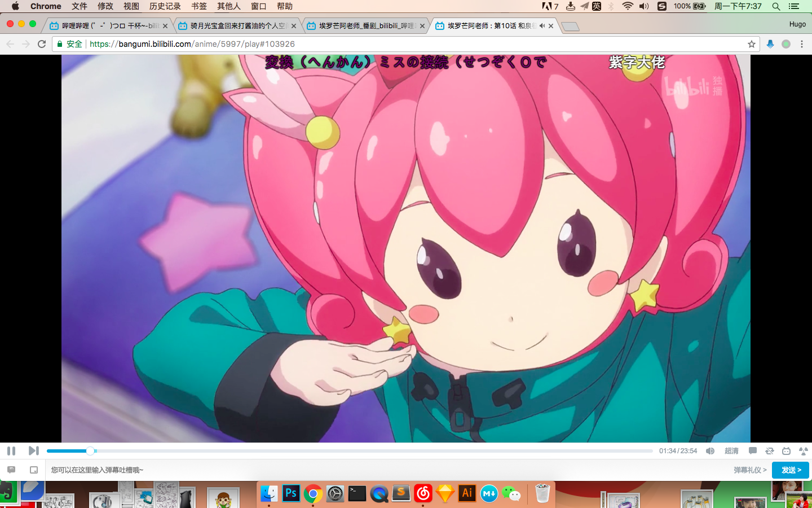Image resolution: width=812 pixels, height=508 pixels.
Task: Open NetEase Music from the Dock
Action: (x=423, y=493)
